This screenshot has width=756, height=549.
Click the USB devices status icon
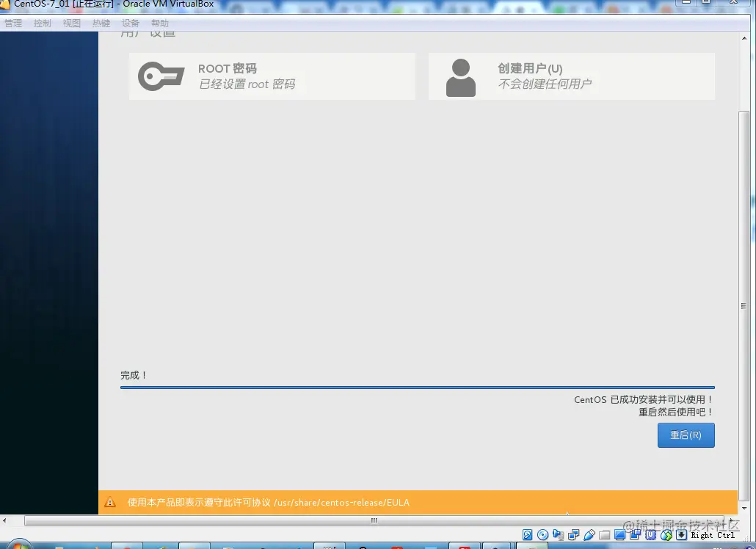(589, 534)
